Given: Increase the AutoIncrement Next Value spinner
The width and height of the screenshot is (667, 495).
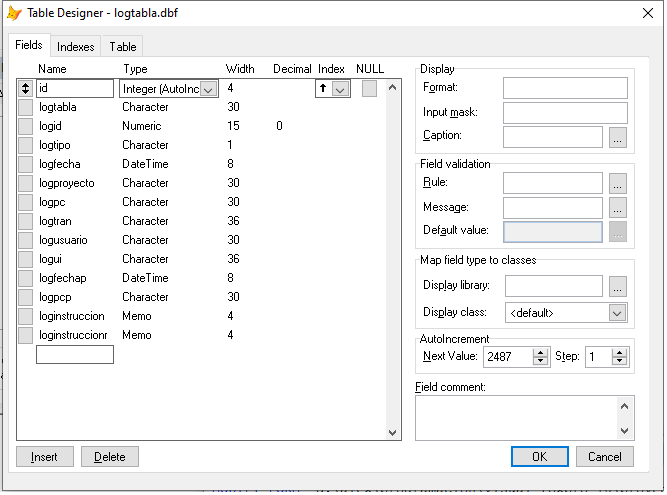Looking at the screenshot, I should [541, 353].
